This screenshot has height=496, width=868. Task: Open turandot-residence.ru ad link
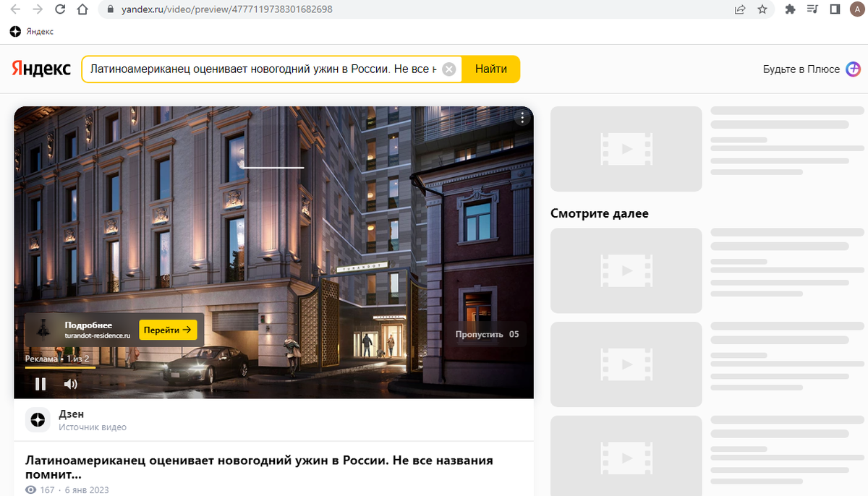98,335
